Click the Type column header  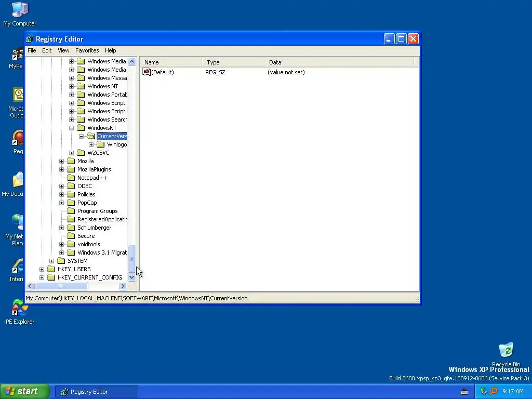click(x=233, y=62)
